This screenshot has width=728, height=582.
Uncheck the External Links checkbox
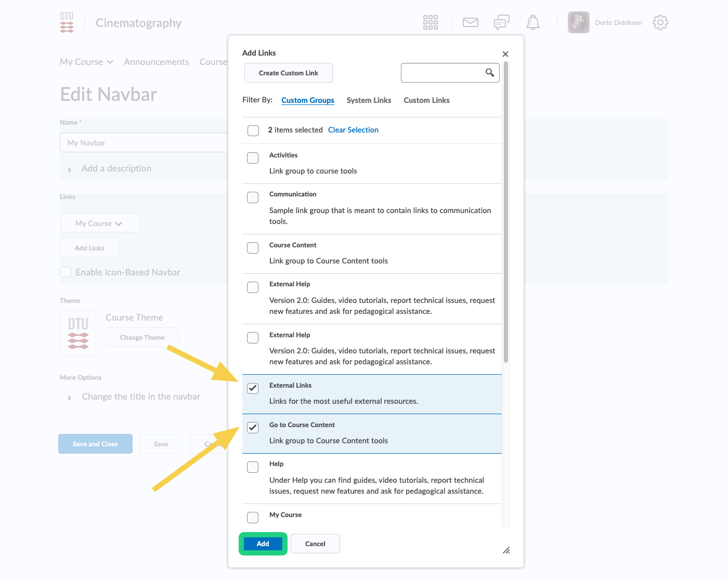[253, 388]
